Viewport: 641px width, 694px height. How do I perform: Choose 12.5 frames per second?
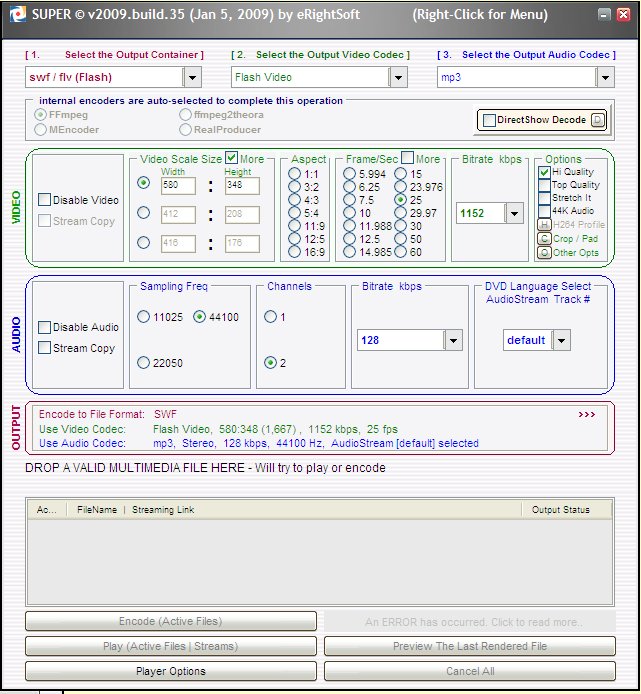click(x=349, y=239)
